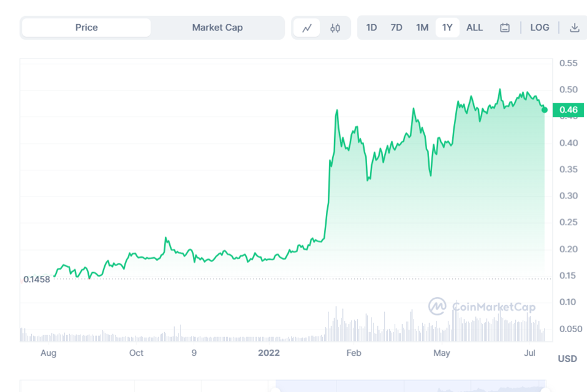Click the Feb label on time axis
587x392 pixels.
pos(353,353)
